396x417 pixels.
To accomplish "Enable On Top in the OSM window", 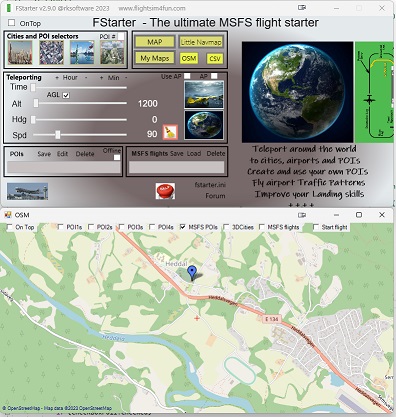I will click(9, 227).
